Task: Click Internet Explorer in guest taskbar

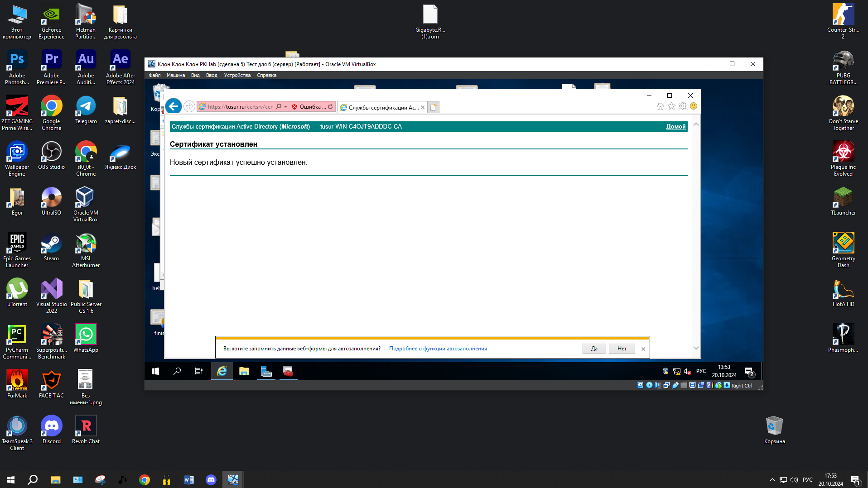Action: [x=222, y=371]
